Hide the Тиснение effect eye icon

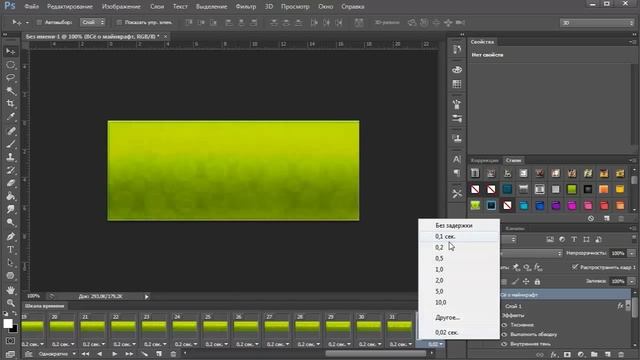point(504,325)
